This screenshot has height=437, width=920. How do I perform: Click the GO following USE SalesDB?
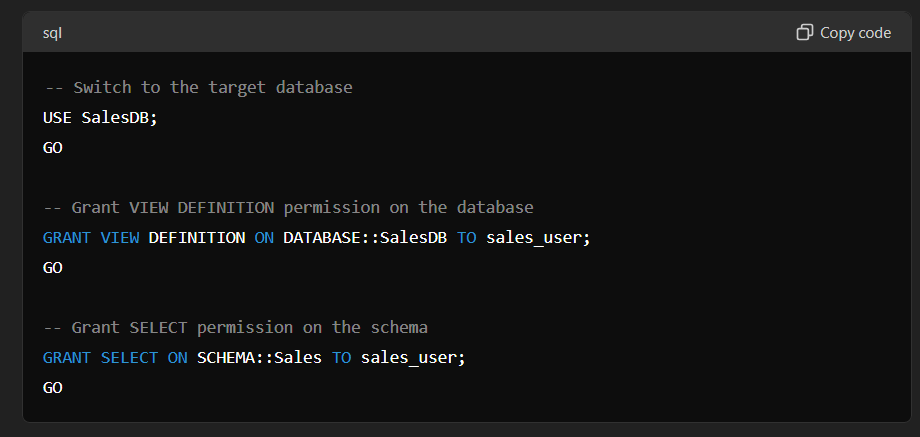[x=53, y=148]
